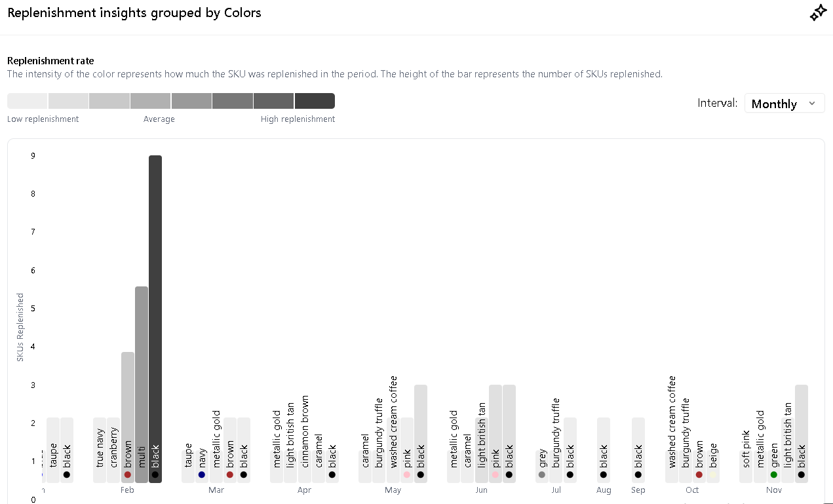This screenshot has height=504, width=833.
Task: Open the Interval Monthly dropdown
Action: pos(784,104)
